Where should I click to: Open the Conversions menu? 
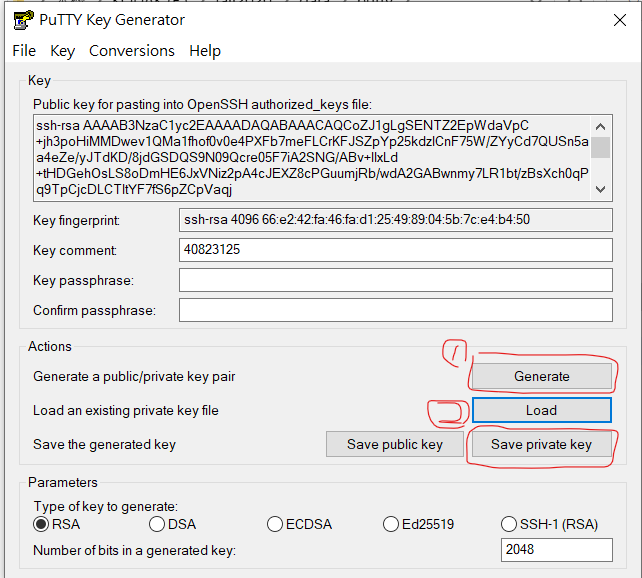click(x=132, y=51)
